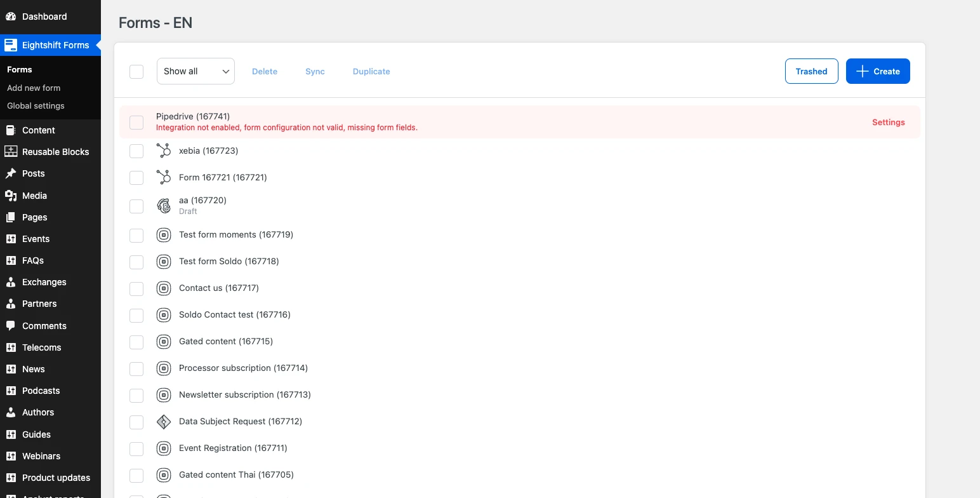The image size is (980, 498).
Task: Click the HubSpot icon next to xebia form
Action: tap(163, 151)
